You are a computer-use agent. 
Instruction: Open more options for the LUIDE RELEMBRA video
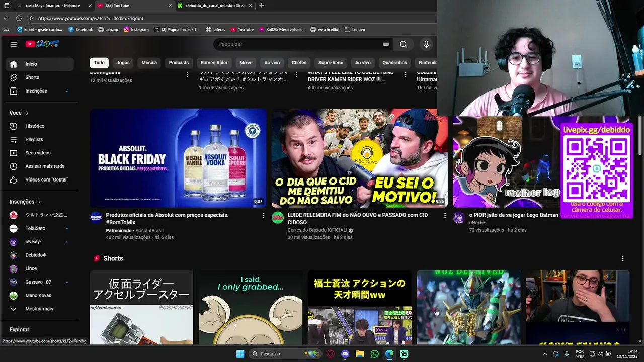click(x=445, y=215)
